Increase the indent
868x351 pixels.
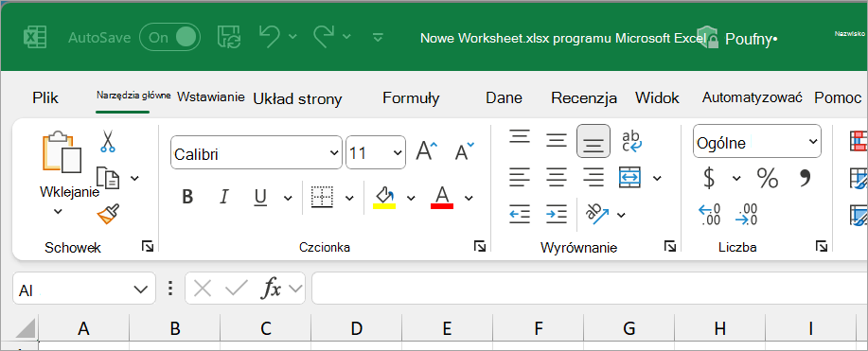pyautogui.click(x=557, y=214)
